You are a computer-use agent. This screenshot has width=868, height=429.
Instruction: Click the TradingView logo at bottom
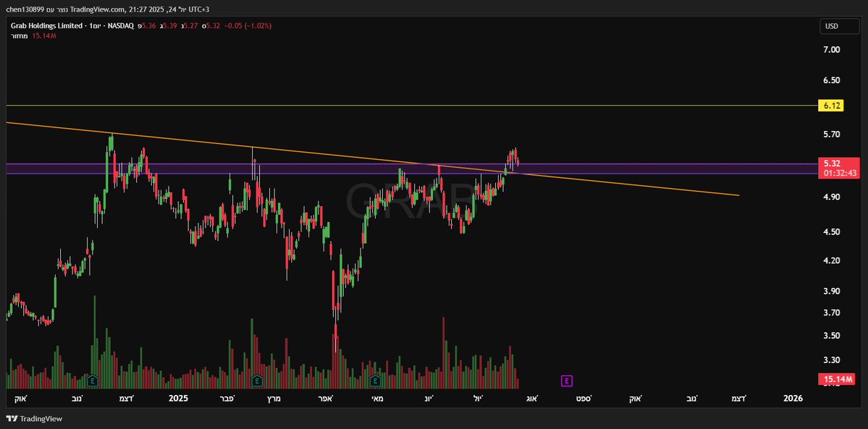coord(34,419)
